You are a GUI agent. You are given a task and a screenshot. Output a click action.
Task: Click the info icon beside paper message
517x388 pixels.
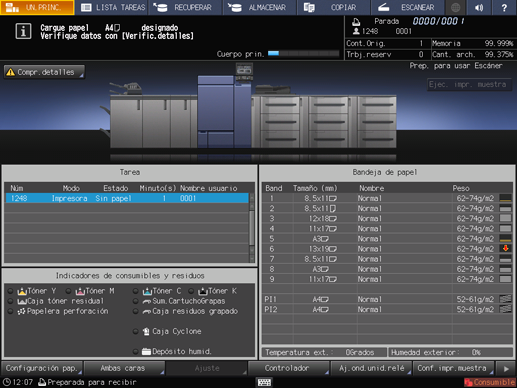(23, 32)
